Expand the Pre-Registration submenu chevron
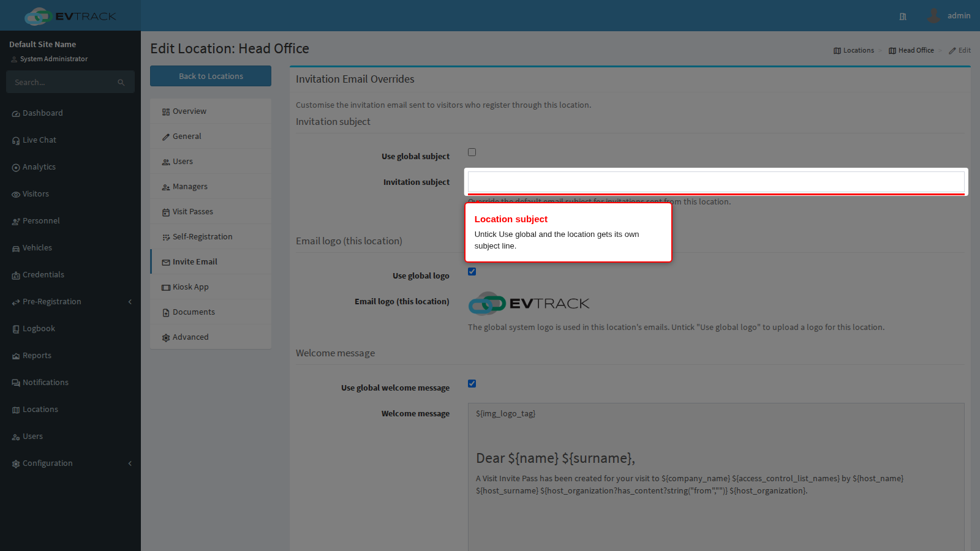 130,302
